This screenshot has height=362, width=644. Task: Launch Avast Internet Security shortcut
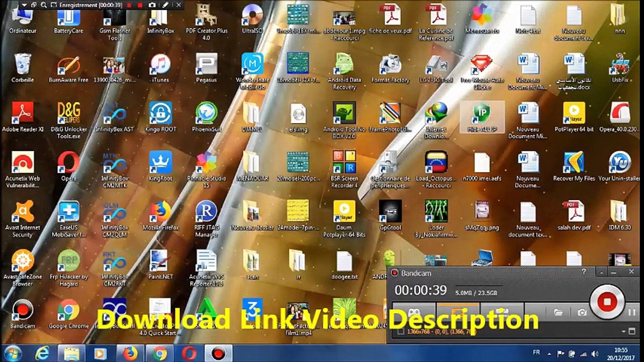pos(23,219)
